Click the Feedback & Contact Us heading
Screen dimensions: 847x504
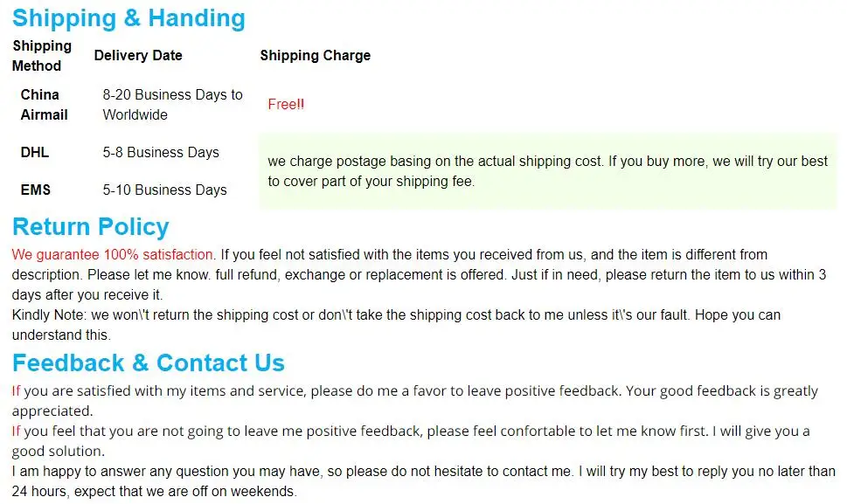[x=148, y=362]
